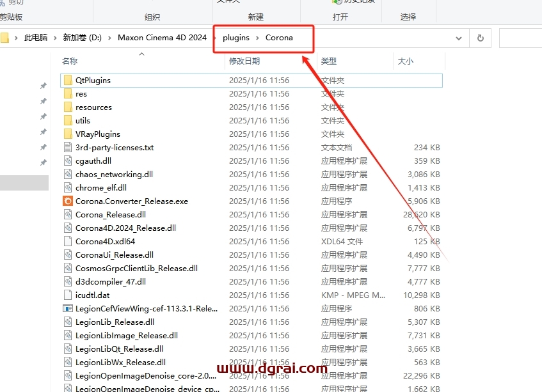Click the Corona4D.2024_Release.dll file icon
The width and height of the screenshot is (542, 392).
[x=68, y=228]
